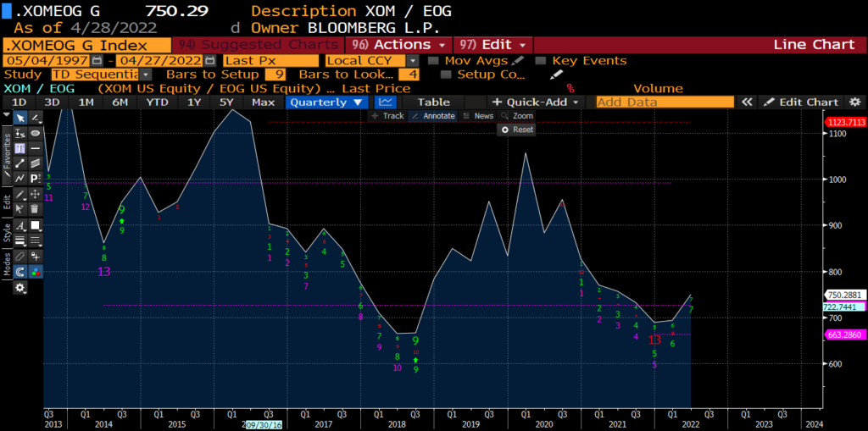
Task: Open the start date calendar picker
Action: coord(97,61)
